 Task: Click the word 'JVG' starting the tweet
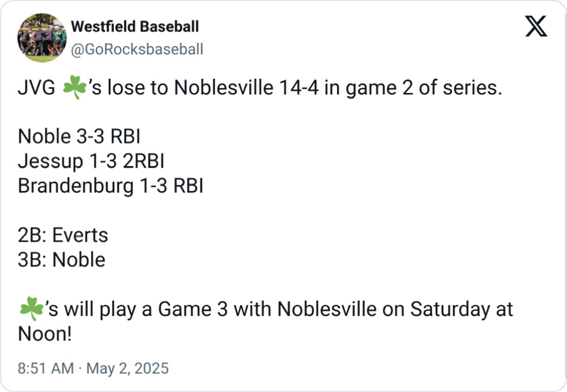(x=37, y=89)
